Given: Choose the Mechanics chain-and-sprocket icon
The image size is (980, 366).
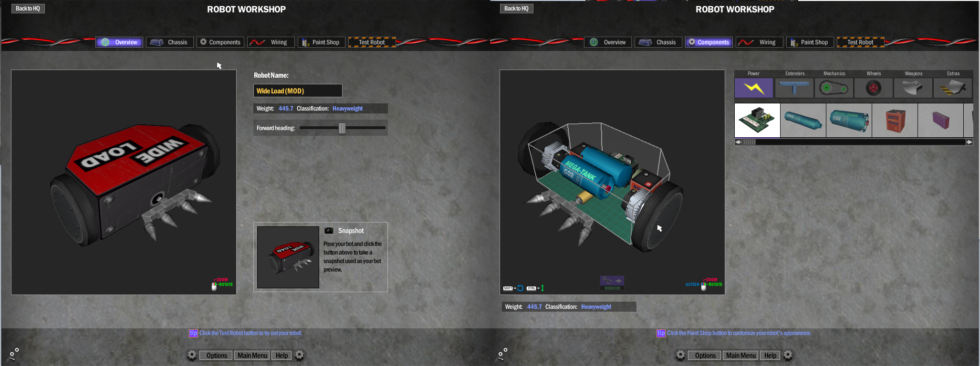Looking at the screenshot, I should [834, 88].
